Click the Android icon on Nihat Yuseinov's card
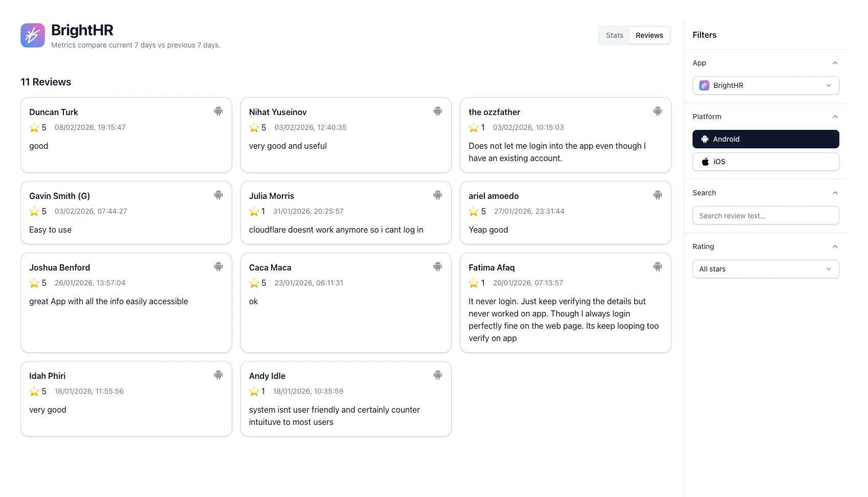Viewport: 868px width, 497px height. pyautogui.click(x=438, y=111)
